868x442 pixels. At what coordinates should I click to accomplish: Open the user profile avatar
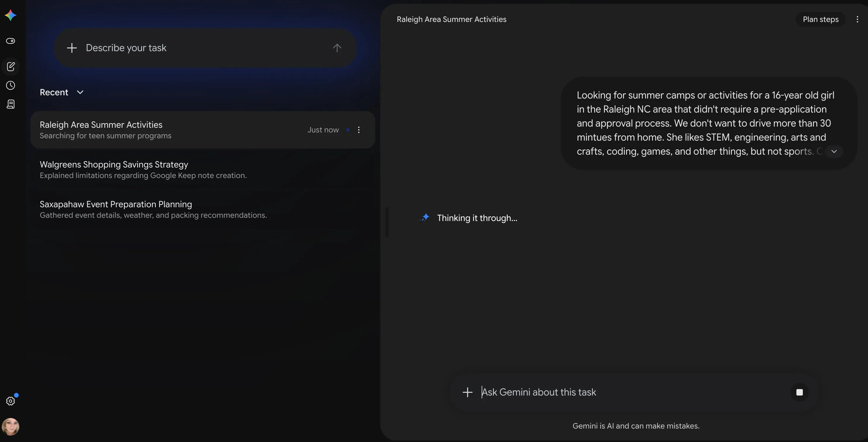click(x=11, y=427)
